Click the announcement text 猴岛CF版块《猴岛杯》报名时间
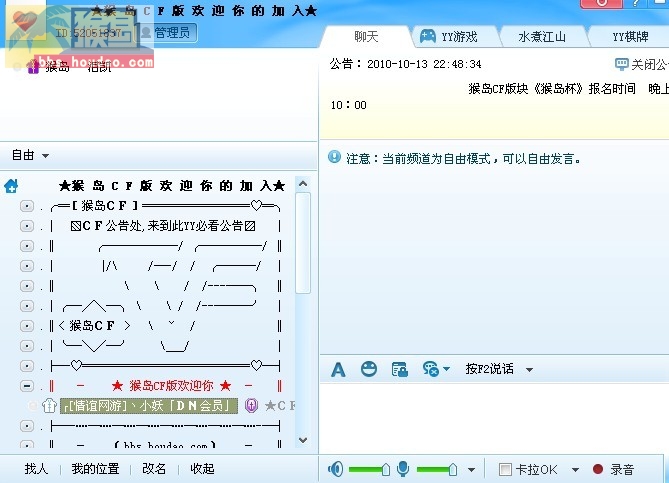669x483 pixels. click(x=552, y=89)
